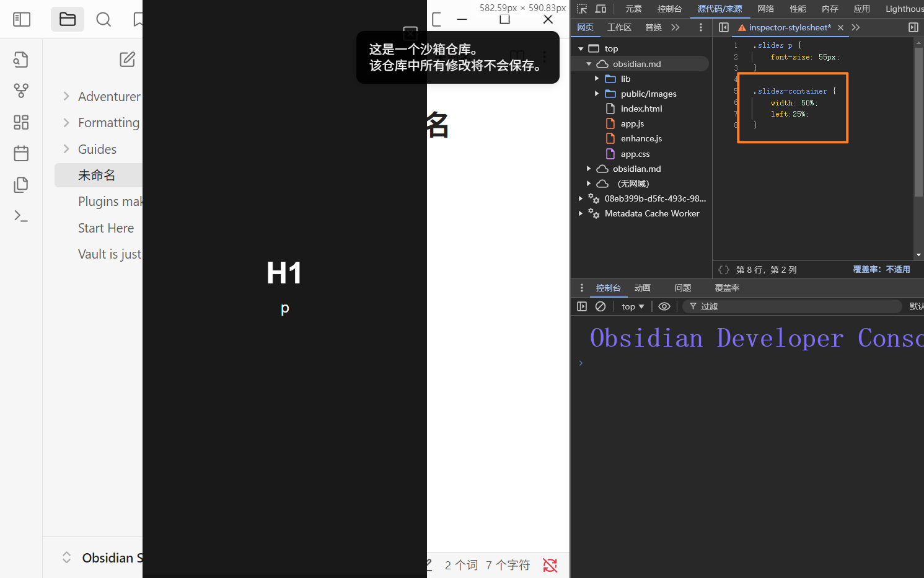
Task: Open the top context dropdown in console
Action: (633, 306)
